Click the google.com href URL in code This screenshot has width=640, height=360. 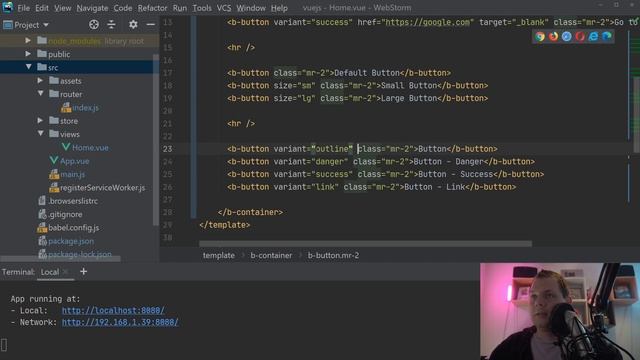tap(427, 22)
